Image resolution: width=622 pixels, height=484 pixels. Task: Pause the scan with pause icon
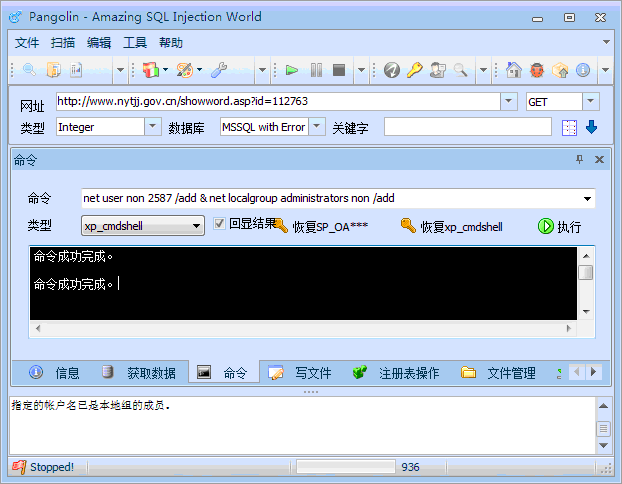click(316, 70)
